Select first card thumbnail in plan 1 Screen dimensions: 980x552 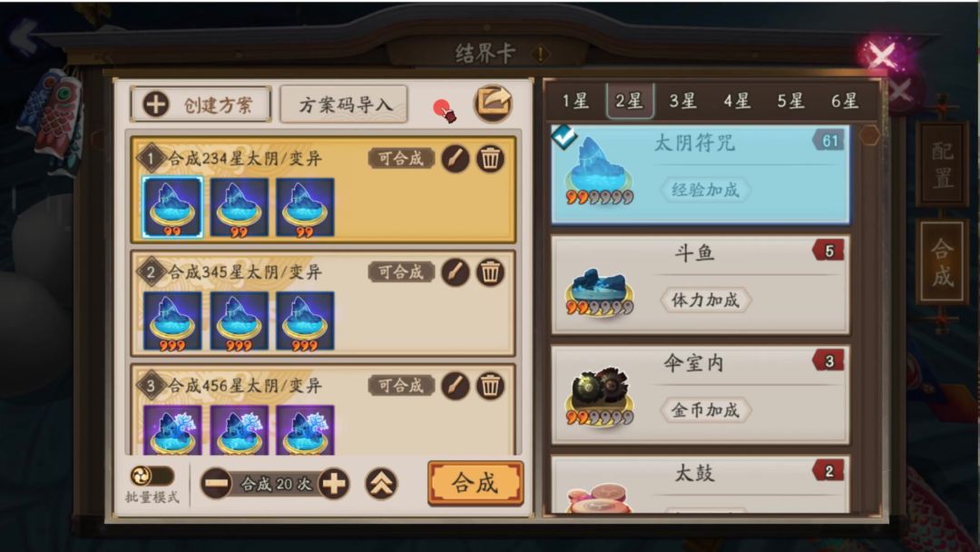(x=172, y=208)
